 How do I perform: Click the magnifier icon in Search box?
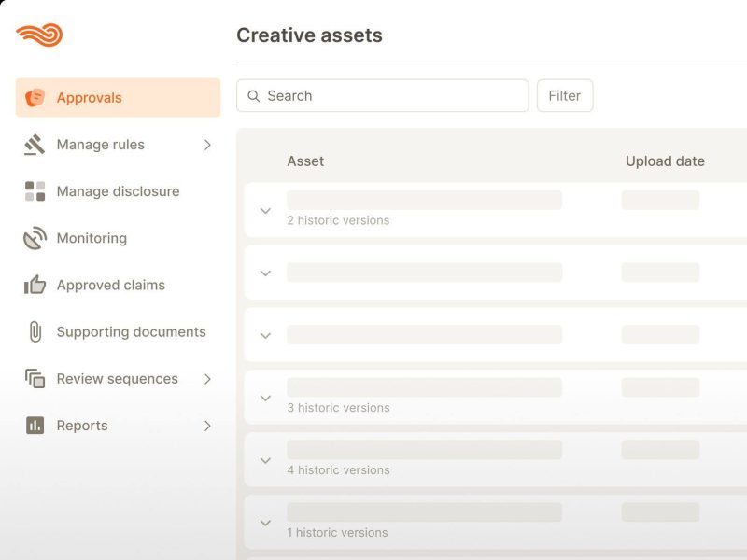pyautogui.click(x=253, y=96)
